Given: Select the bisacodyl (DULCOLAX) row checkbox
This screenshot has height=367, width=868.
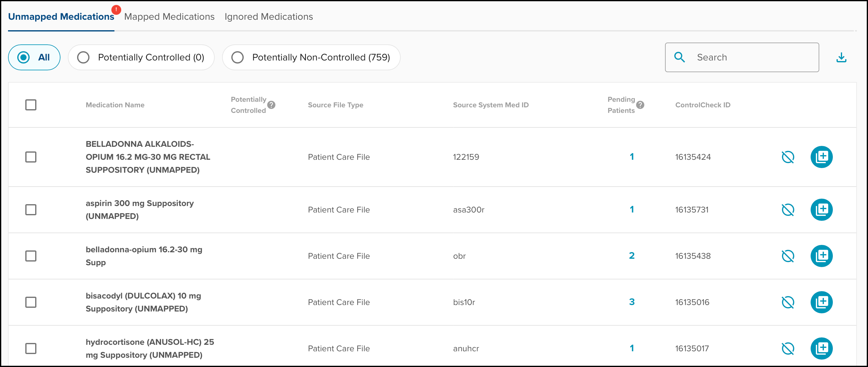Looking at the screenshot, I should [x=31, y=302].
